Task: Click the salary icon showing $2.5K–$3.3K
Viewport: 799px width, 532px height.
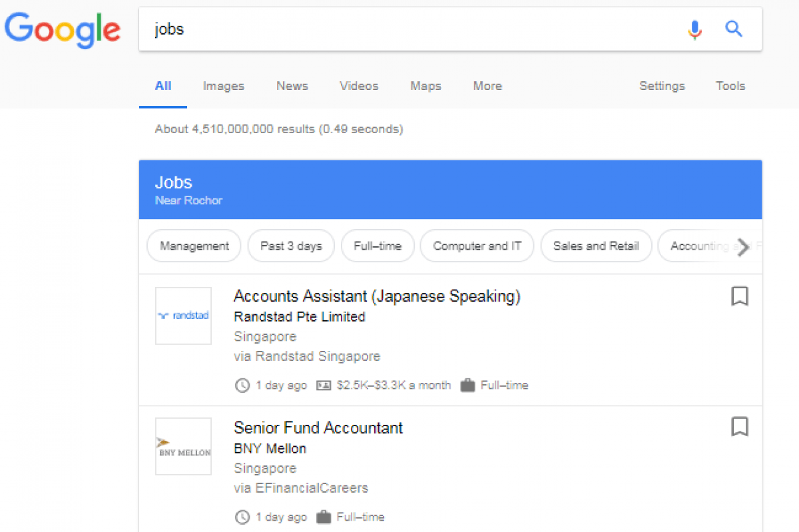Action: point(324,385)
